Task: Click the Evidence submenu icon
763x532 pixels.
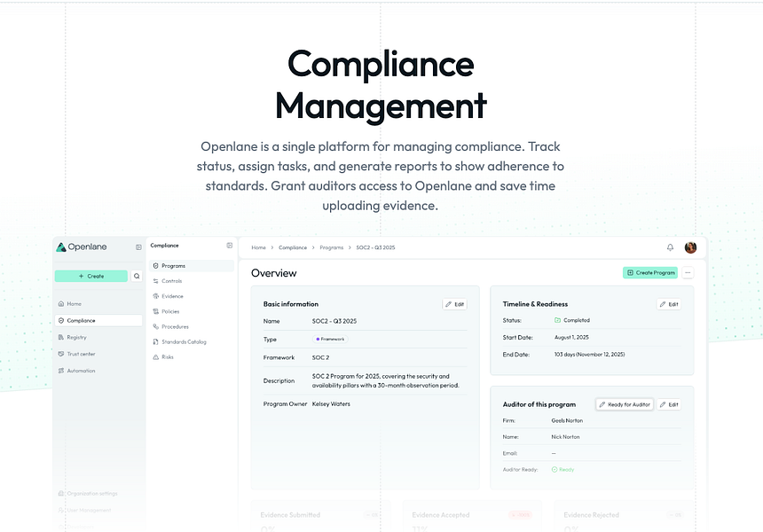Action: [156, 296]
